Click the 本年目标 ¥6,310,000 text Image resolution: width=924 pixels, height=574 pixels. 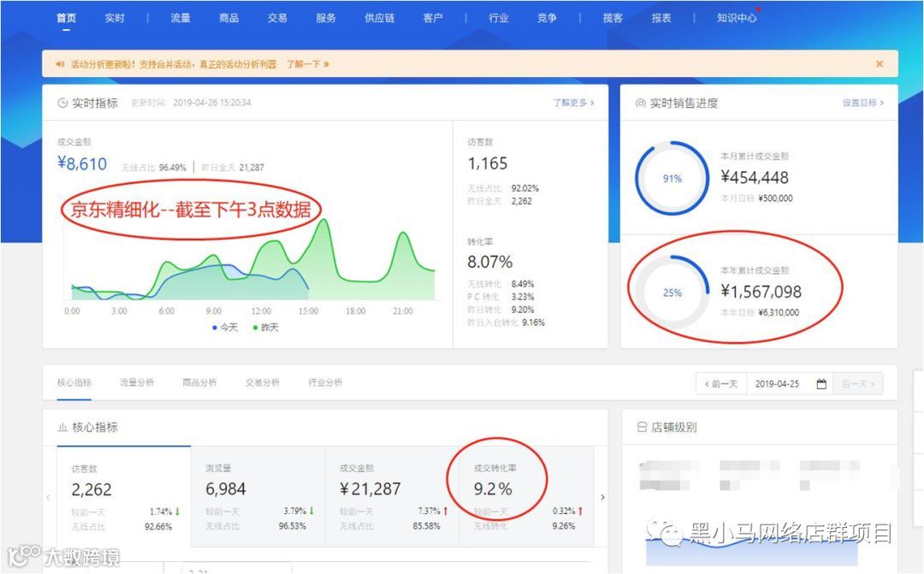pos(760,312)
